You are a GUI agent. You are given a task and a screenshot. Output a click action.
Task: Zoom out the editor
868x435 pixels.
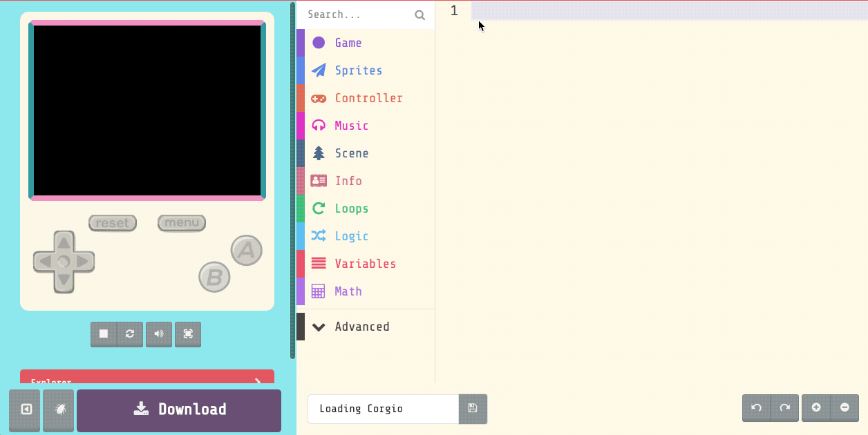tap(845, 408)
